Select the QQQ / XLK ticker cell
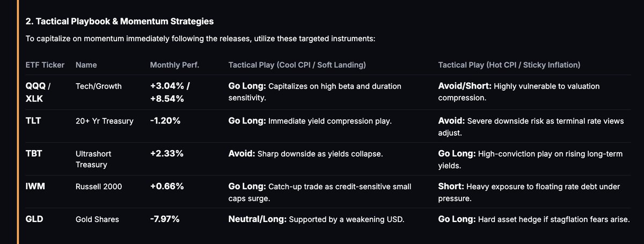The image size is (644, 244). point(39,92)
